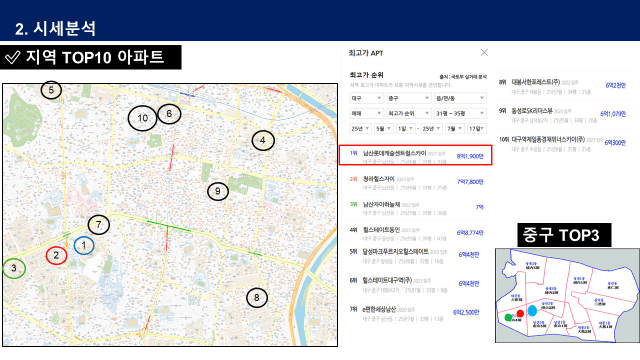640x360 pixels.
Task: Close the 최고가 APT panel
Action: click(x=484, y=53)
